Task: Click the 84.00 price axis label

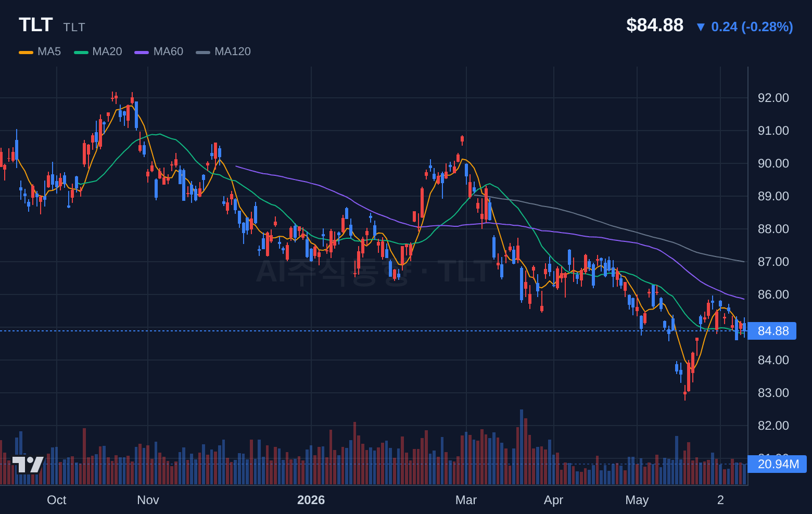Action: point(773,360)
